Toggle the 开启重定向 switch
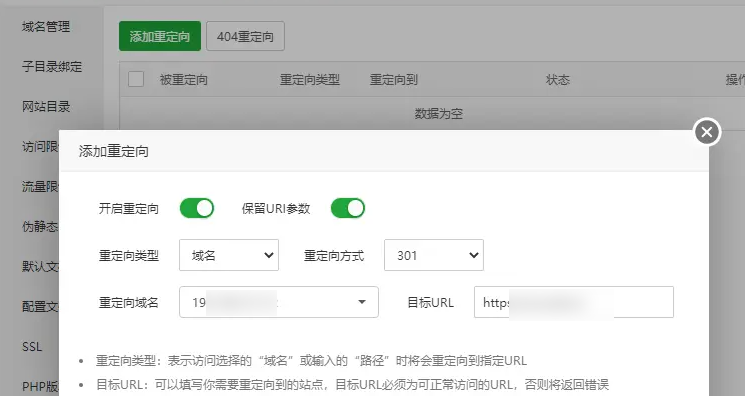745x396 pixels. tap(197, 208)
